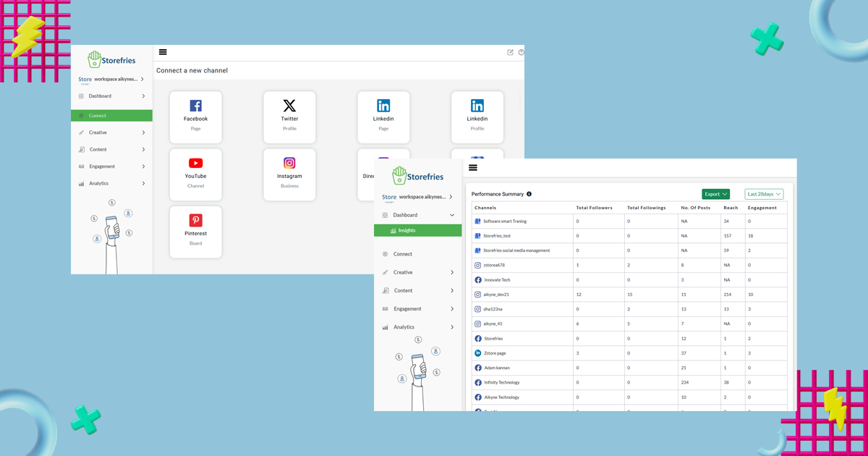The height and width of the screenshot is (456, 868).
Task: Toggle the hamburger menu in the Insights window
Action: [473, 167]
